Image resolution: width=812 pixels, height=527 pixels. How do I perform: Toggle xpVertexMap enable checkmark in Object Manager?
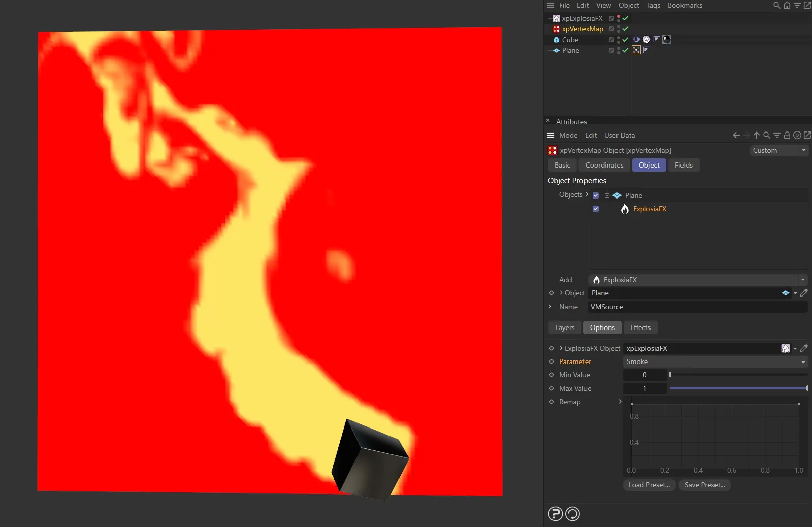click(x=626, y=29)
